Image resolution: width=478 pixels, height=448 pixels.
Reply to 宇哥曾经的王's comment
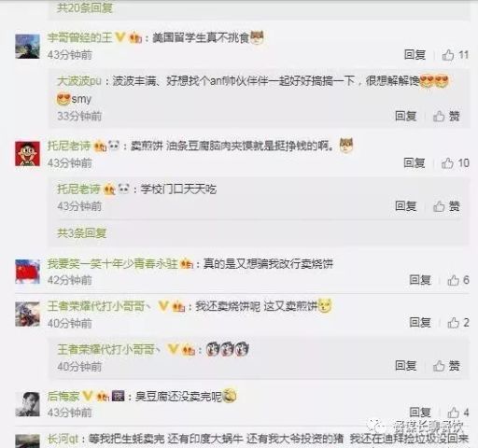pyautogui.click(x=415, y=55)
